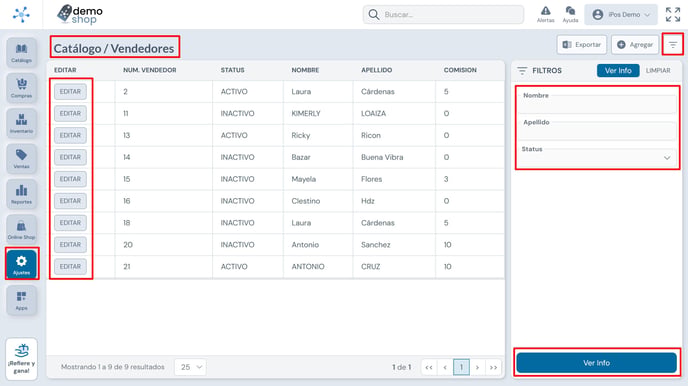The image size is (688, 386).
Task: Click the Exportar button
Action: tap(582, 45)
